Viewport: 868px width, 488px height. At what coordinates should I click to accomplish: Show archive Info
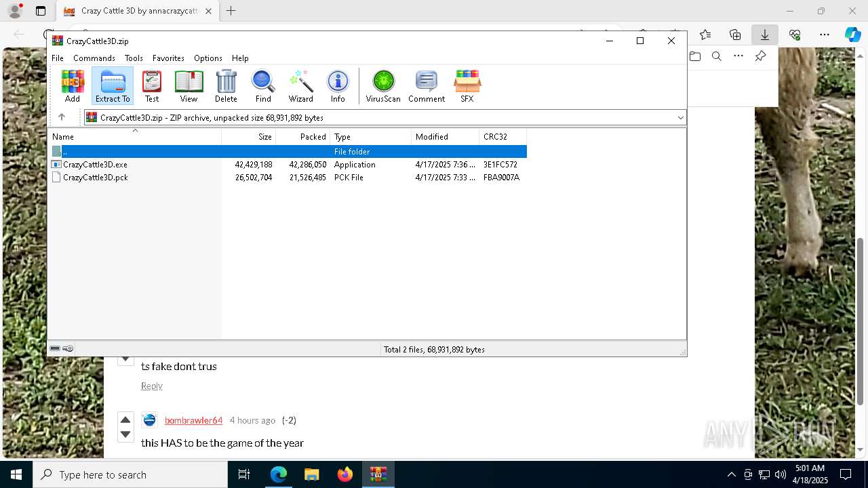pyautogui.click(x=338, y=86)
